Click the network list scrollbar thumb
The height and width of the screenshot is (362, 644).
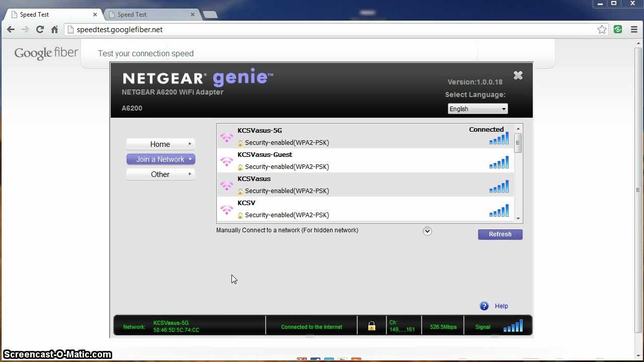coord(518,143)
